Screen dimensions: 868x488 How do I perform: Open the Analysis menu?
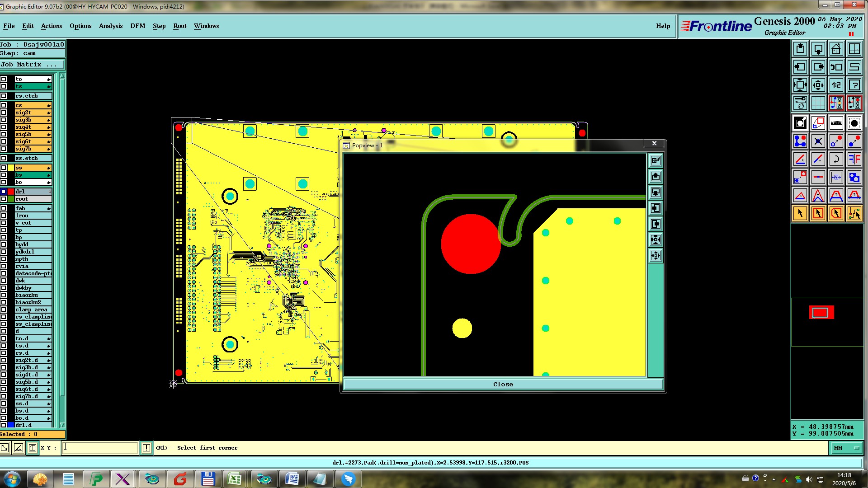click(x=110, y=26)
